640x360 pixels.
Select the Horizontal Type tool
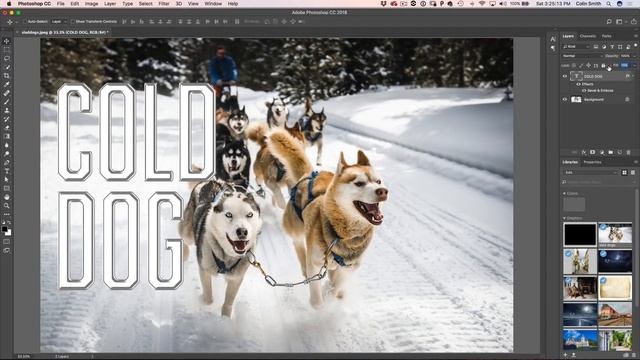[x=7, y=171]
